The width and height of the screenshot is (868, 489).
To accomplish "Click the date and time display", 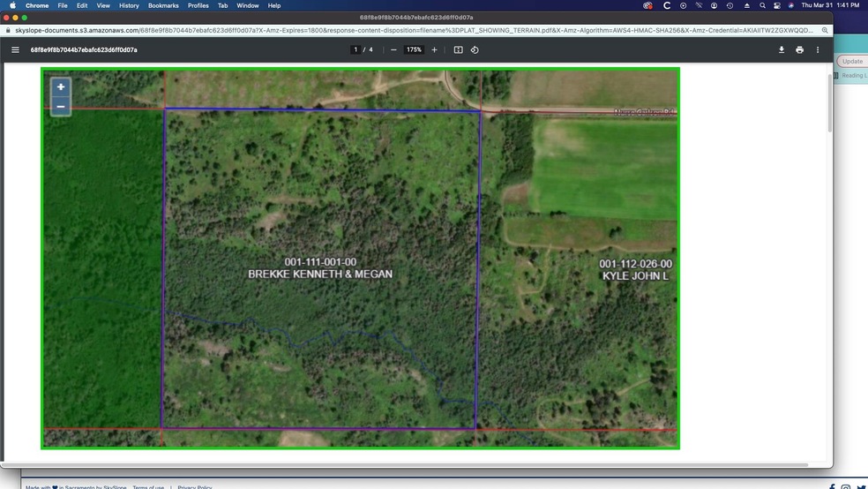I will coord(830,5).
